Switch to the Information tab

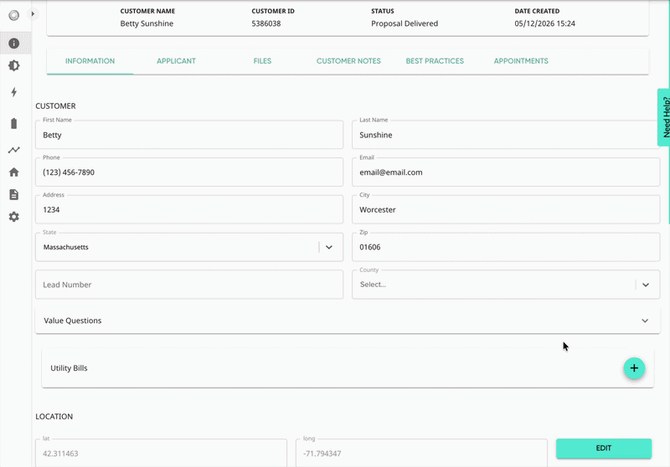pyautogui.click(x=90, y=61)
